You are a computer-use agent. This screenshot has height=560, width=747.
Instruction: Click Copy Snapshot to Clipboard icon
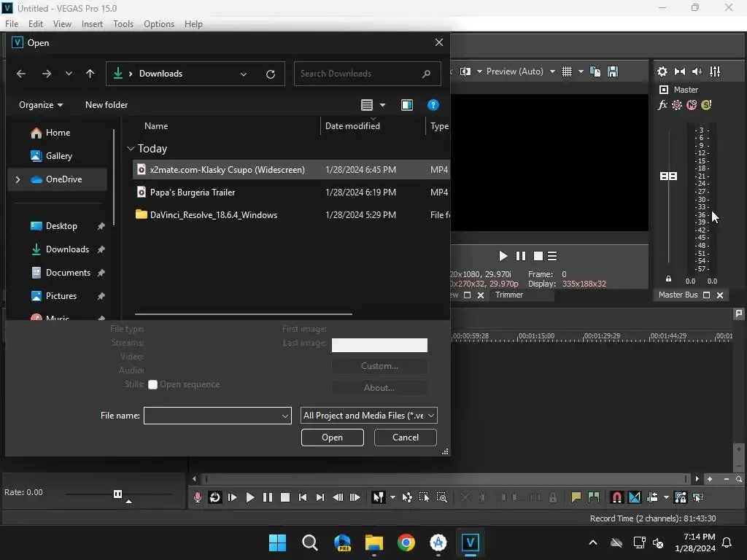coord(595,71)
